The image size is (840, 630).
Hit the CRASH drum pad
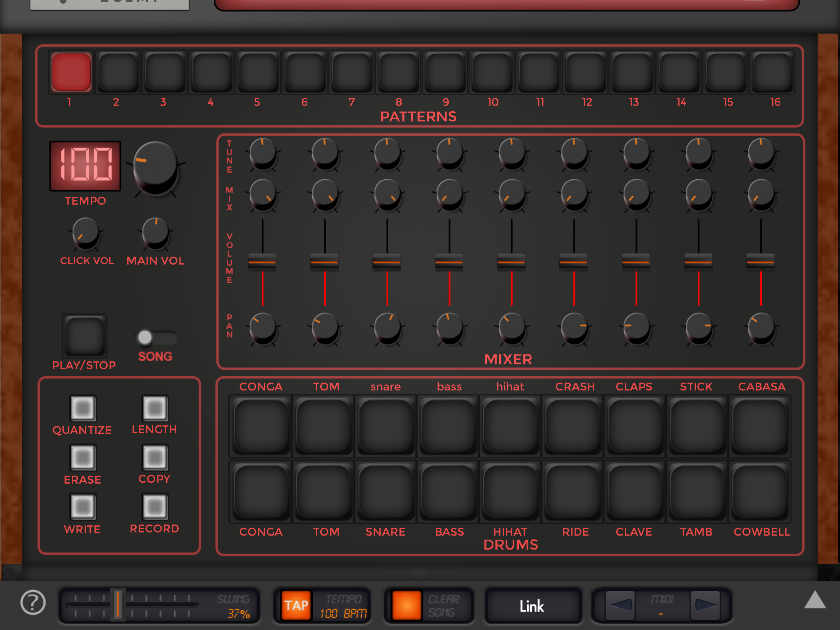point(573,426)
